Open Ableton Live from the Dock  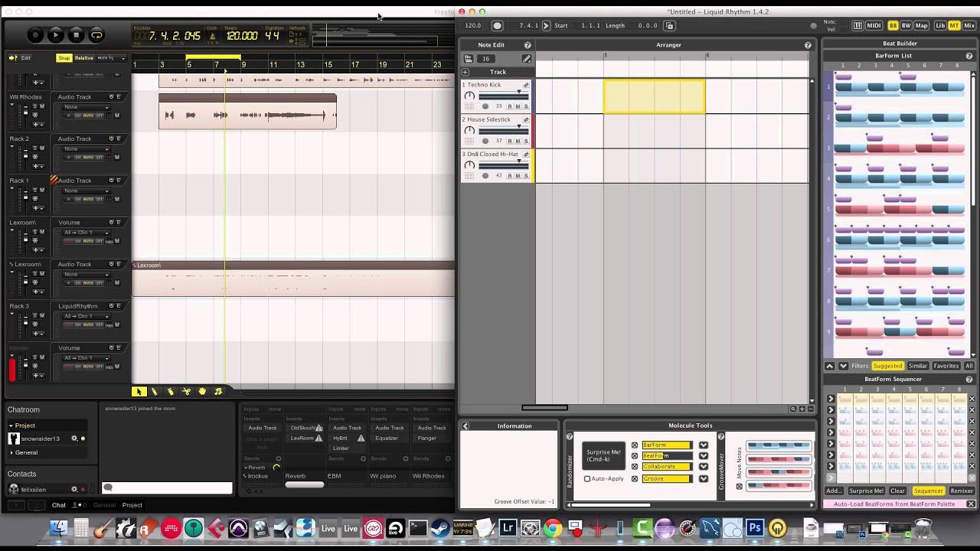[x=328, y=528]
